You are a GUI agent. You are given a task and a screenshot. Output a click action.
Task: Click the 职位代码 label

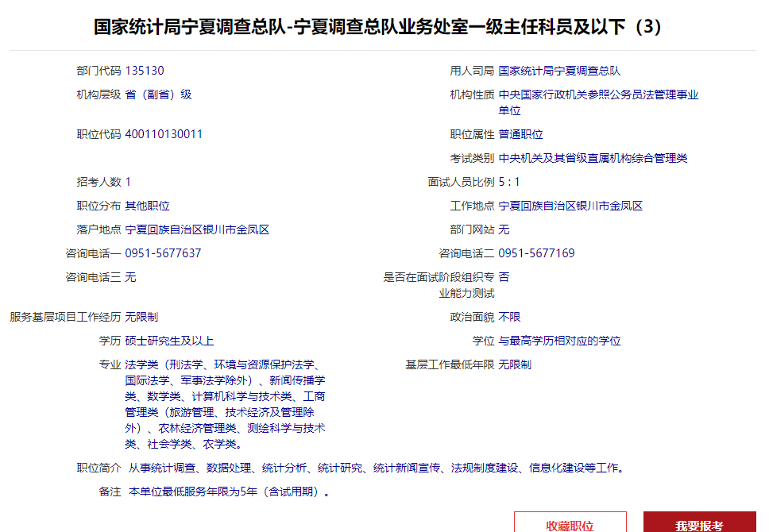pos(99,134)
